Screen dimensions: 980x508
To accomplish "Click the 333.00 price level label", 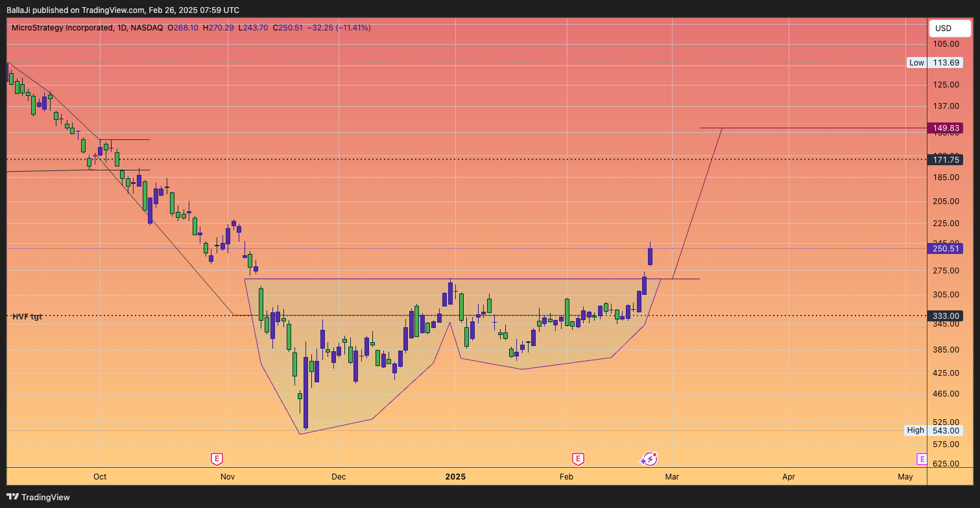I will pyautogui.click(x=946, y=316).
